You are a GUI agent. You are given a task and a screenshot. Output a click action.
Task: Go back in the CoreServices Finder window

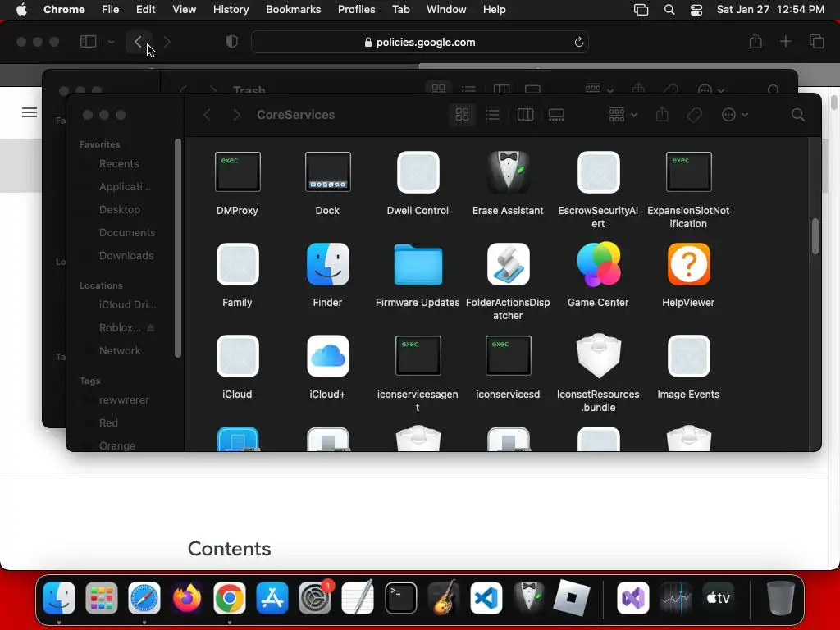(208, 115)
